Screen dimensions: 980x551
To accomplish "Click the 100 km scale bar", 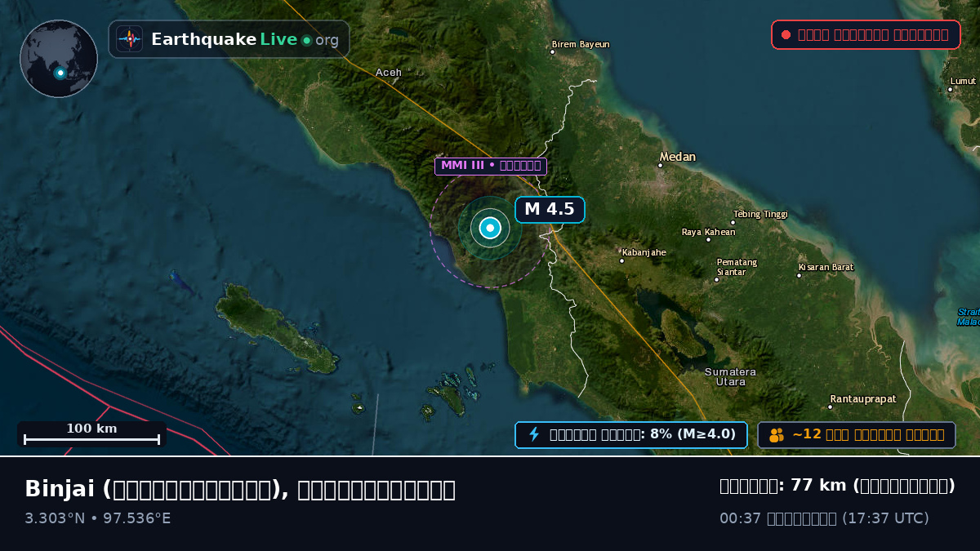I will 91,434.
